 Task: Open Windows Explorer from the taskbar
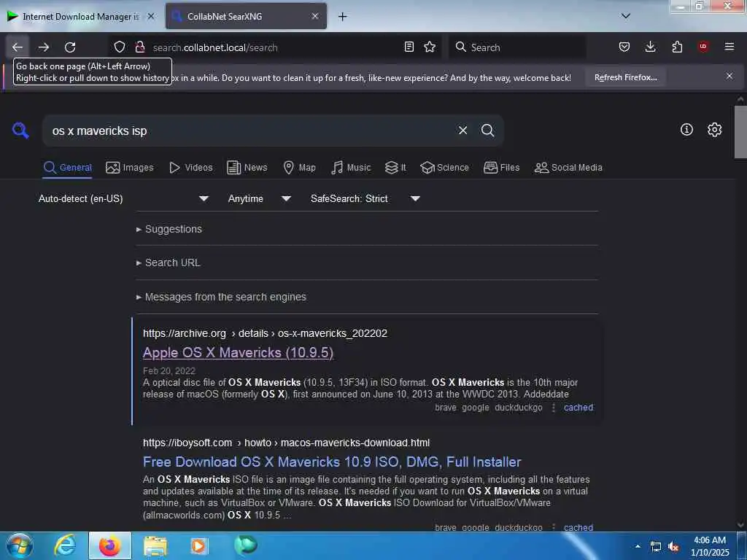point(155,545)
